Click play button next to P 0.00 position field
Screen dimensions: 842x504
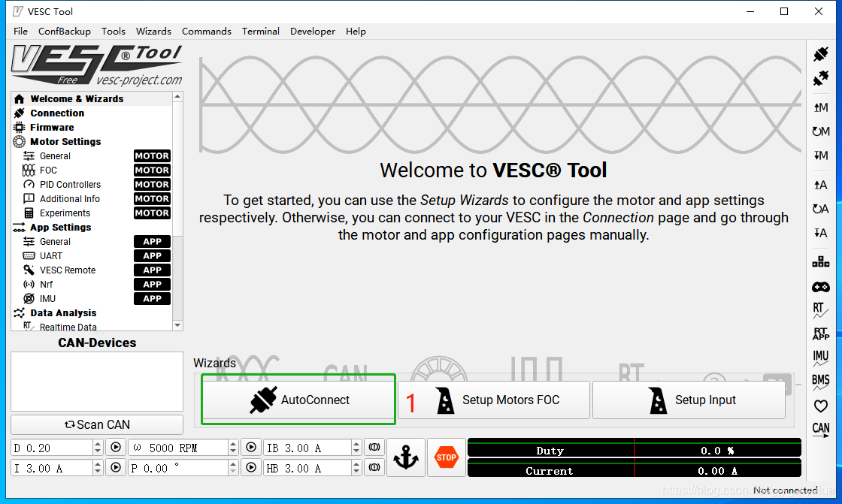[x=251, y=467]
